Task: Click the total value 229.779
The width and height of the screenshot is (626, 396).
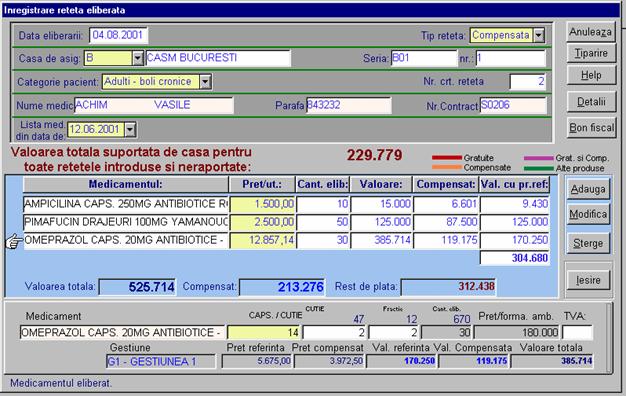Action: click(x=374, y=155)
